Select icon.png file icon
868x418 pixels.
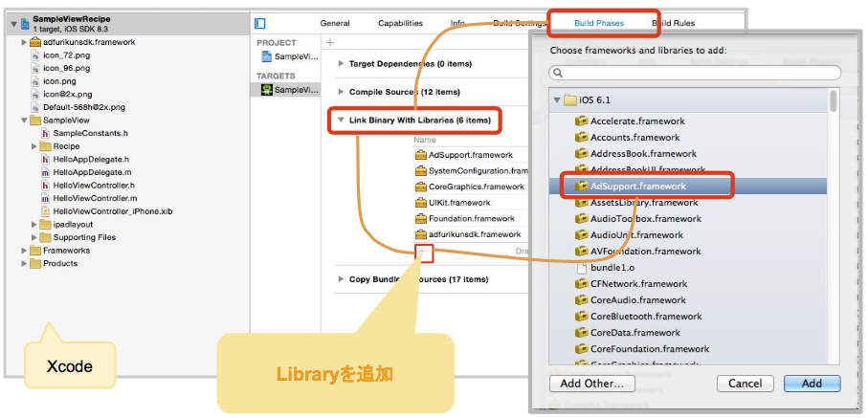point(35,81)
